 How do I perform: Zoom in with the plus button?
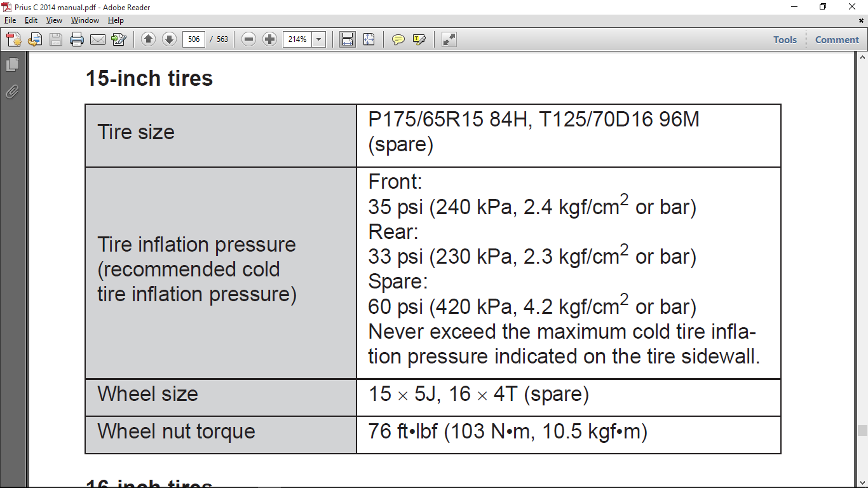point(270,39)
